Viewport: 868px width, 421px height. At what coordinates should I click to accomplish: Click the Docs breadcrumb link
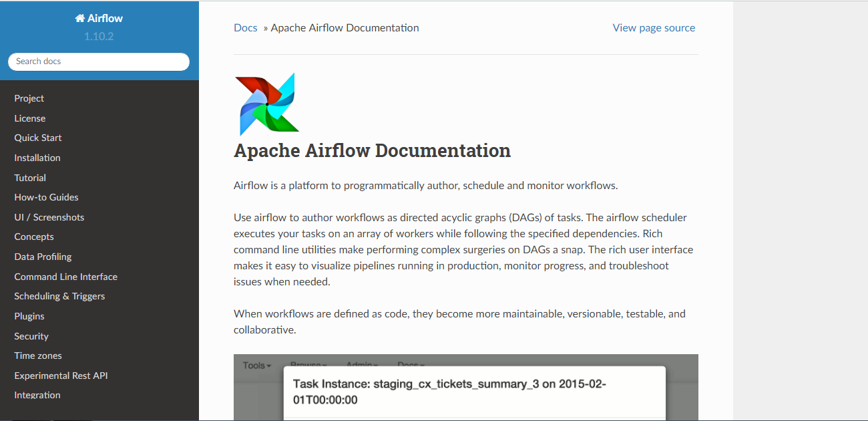click(x=246, y=28)
